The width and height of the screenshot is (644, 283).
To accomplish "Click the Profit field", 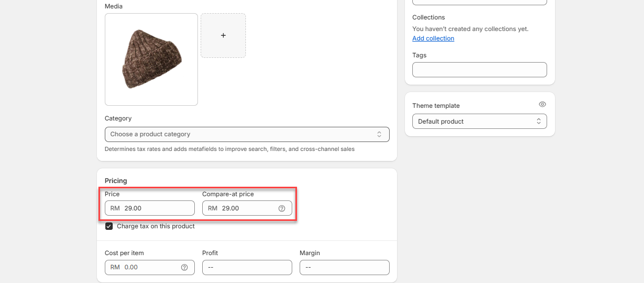I will pos(247,267).
